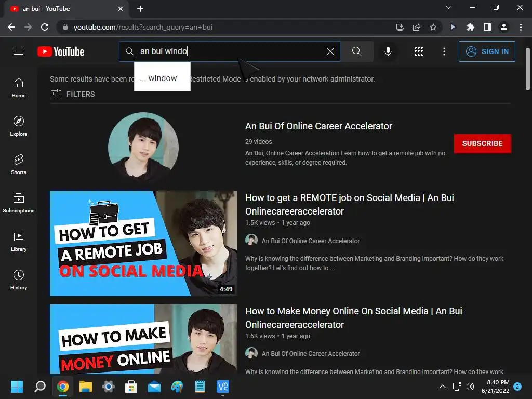Screen dimensions: 532x399
Task: Open Microsoft Store from the taskbar
Action: pos(131,387)
